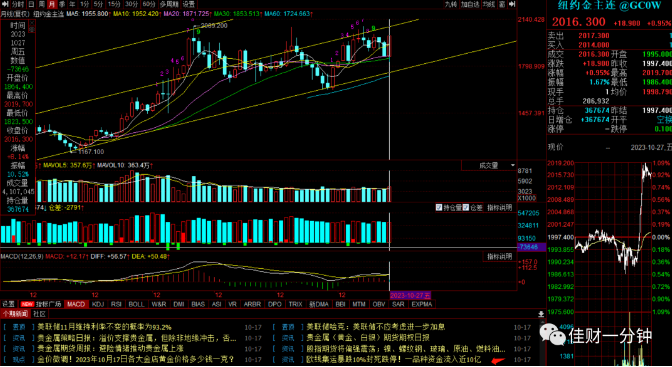Select the 日 daily period
This screenshot has width=672, height=367.
tap(31, 4)
